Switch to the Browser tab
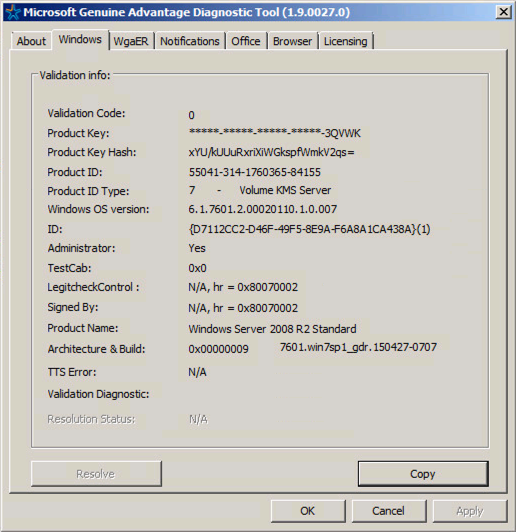The width and height of the screenshot is (516, 532). tap(292, 41)
